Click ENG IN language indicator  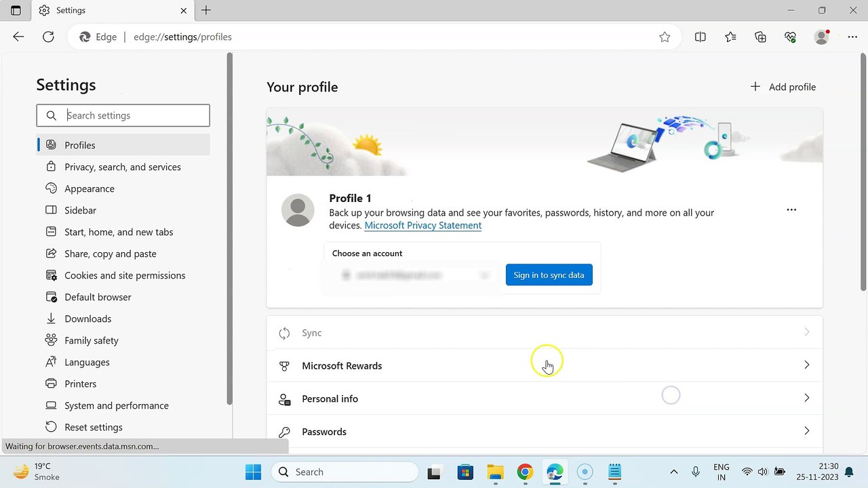pos(721,472)
